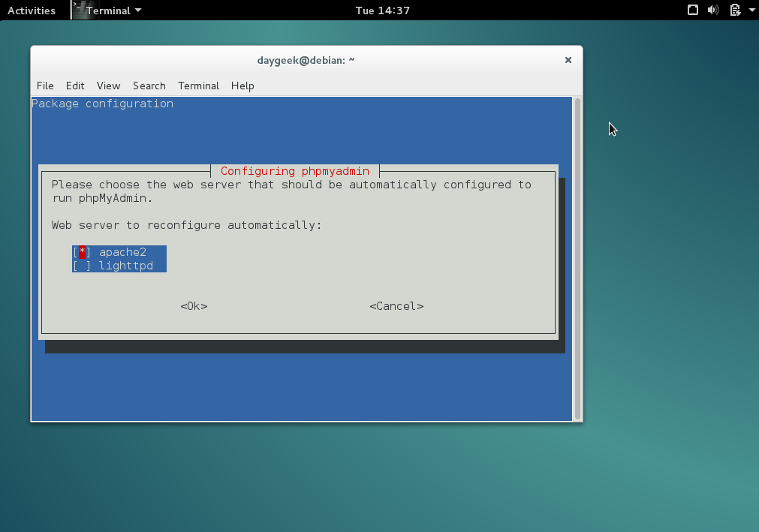This screenshot has height=532, width=759.
Task: Open the Activities overview
Action: pyautogui.click(x=32, y=11)
